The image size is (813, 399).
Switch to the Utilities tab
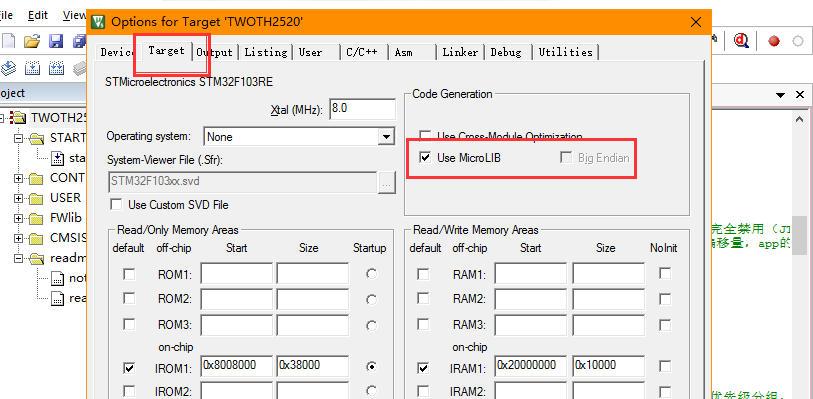[565, 52]
